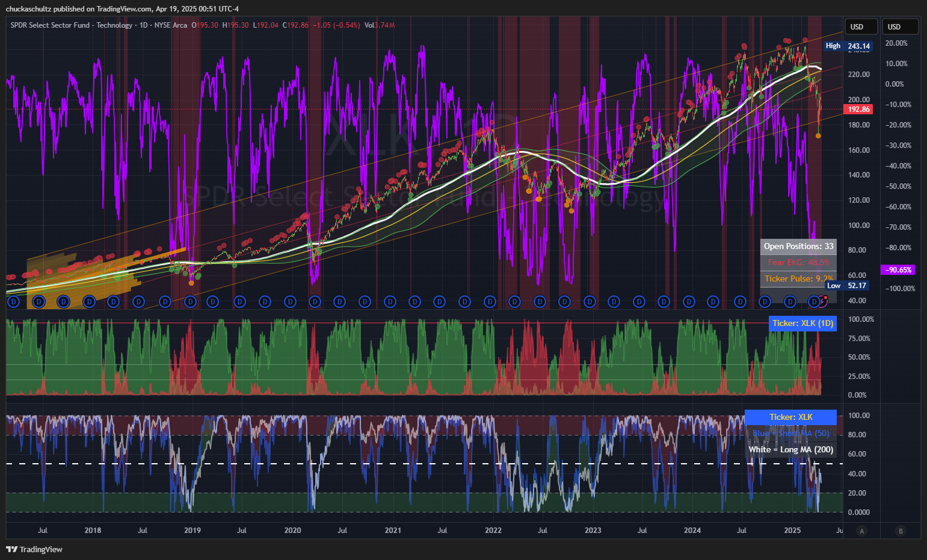The height and width of the screenshot is (560, 927).
Task: Click the Open Positions: 33 table cell
Action: pyautogui.click(x=798, y=246)
